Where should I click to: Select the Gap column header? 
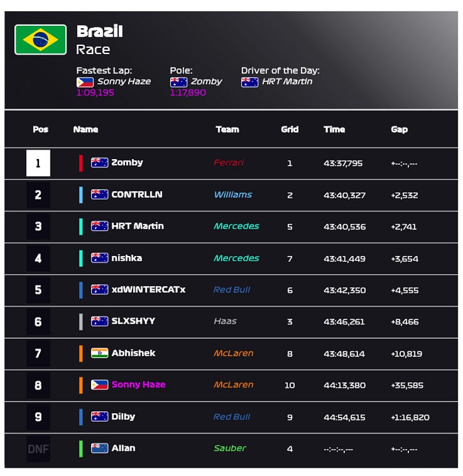399,130
